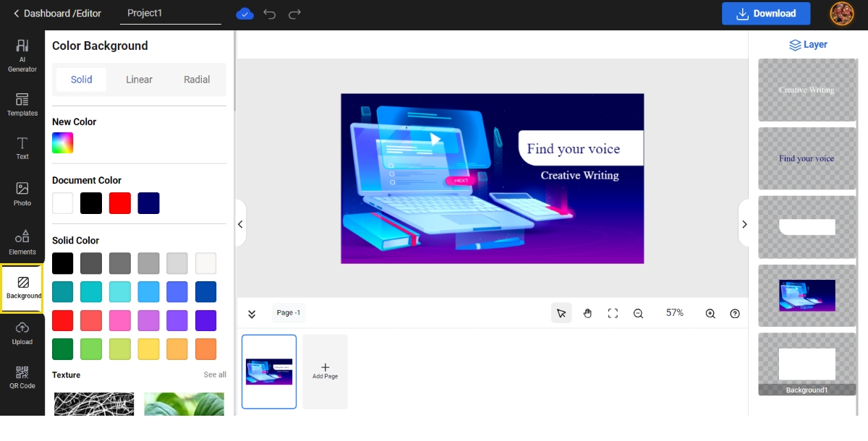Image resolution: width=868 pixels, height=441 pixels.
Task: Select the hand pan tool
Action: tap(587, 313)
